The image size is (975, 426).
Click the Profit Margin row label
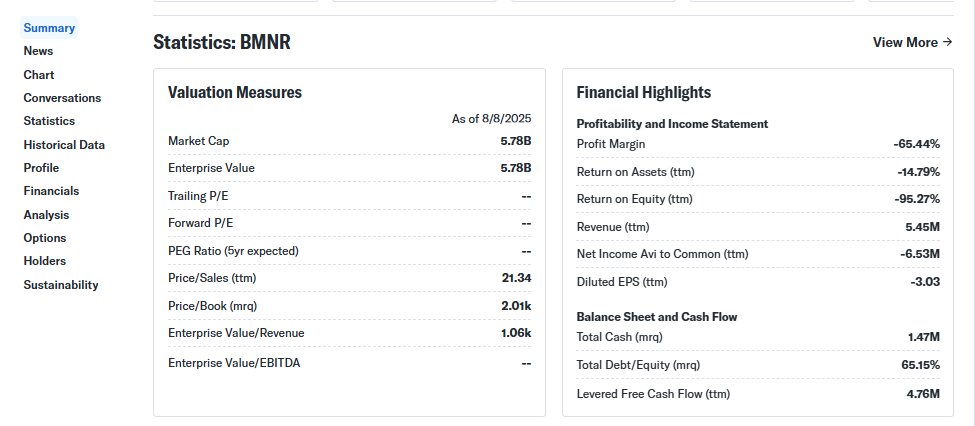point(610,144)
